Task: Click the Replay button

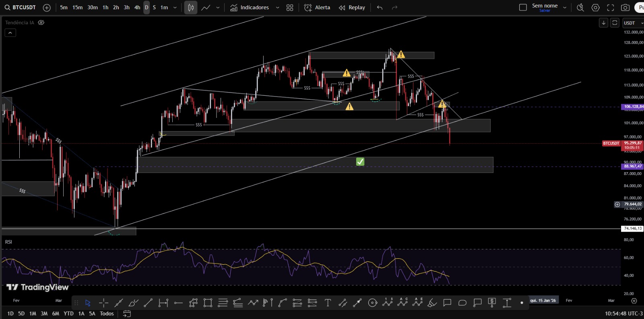Action: tap(352, 8)
